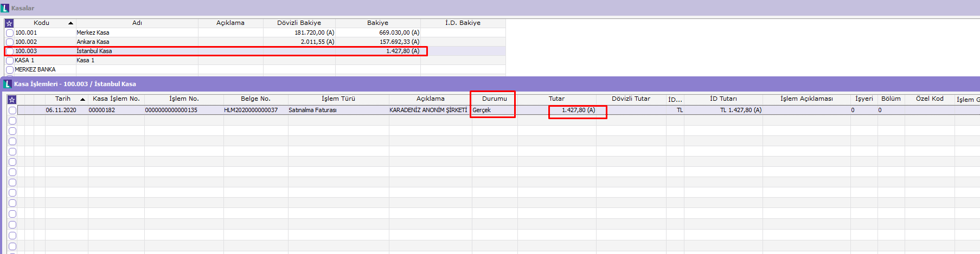Select the İstanbul Kasa row name
This screenshot has width=980, height=254.
(x=94, y=51)
